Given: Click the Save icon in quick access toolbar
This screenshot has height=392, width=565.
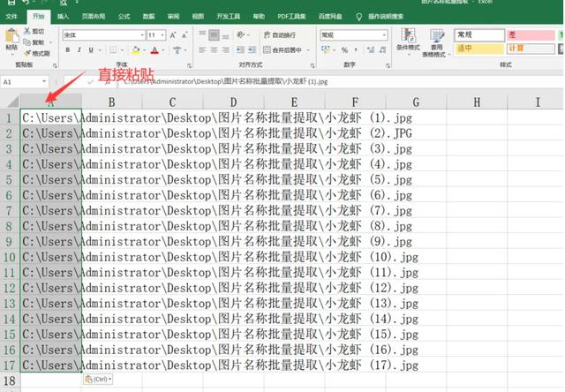Looking at the screenshot, I should point(11,2).
